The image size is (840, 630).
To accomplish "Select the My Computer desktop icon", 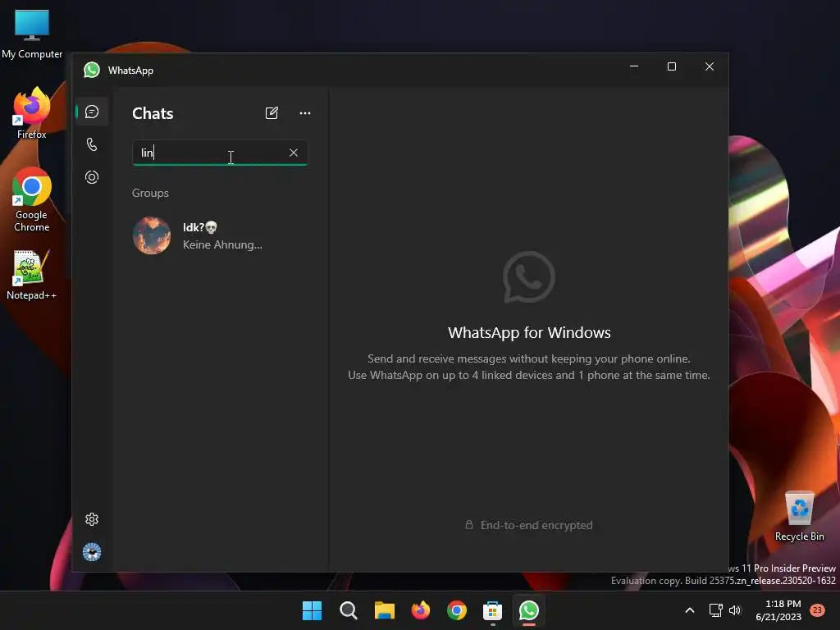I will pos(32,34).
